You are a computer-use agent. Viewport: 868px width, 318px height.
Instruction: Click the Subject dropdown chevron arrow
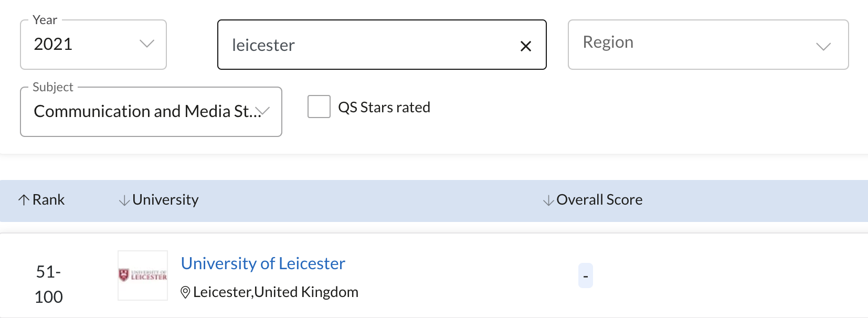(263, 111)
